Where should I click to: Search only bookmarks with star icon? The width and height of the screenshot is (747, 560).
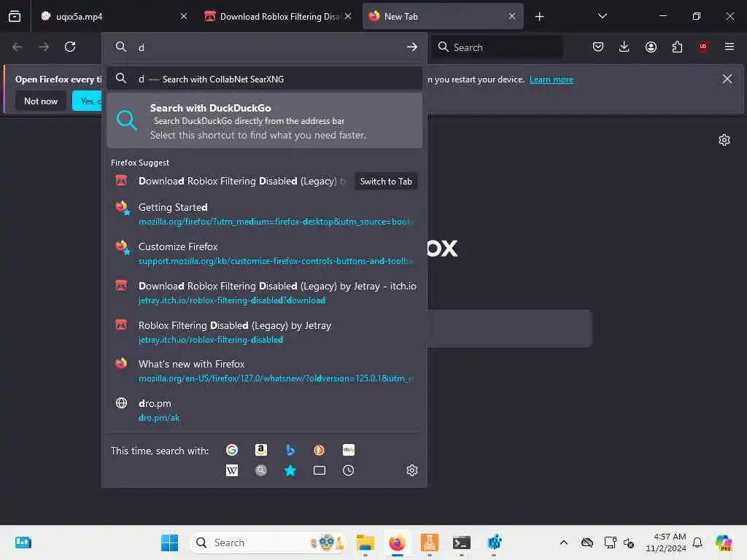290,470
